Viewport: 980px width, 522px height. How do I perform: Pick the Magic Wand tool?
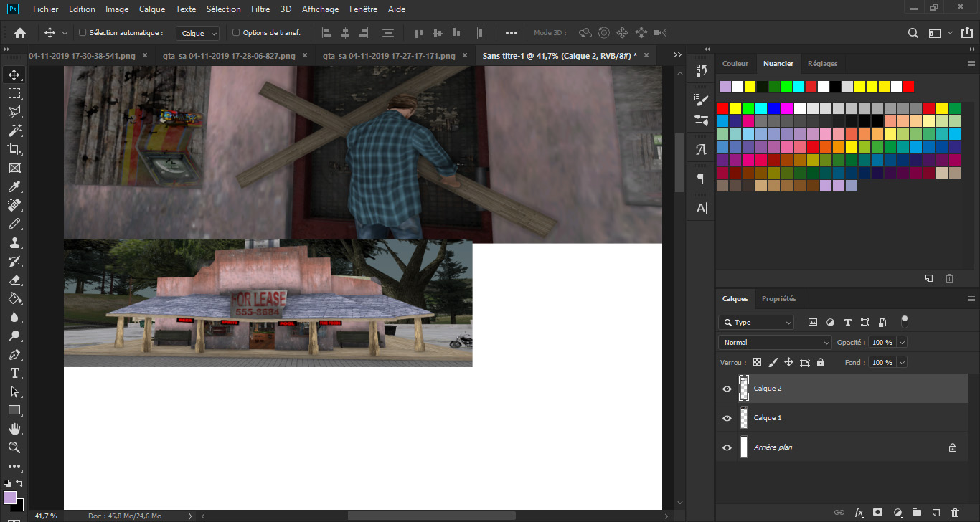pyautogui.click(x=14, y=130)
